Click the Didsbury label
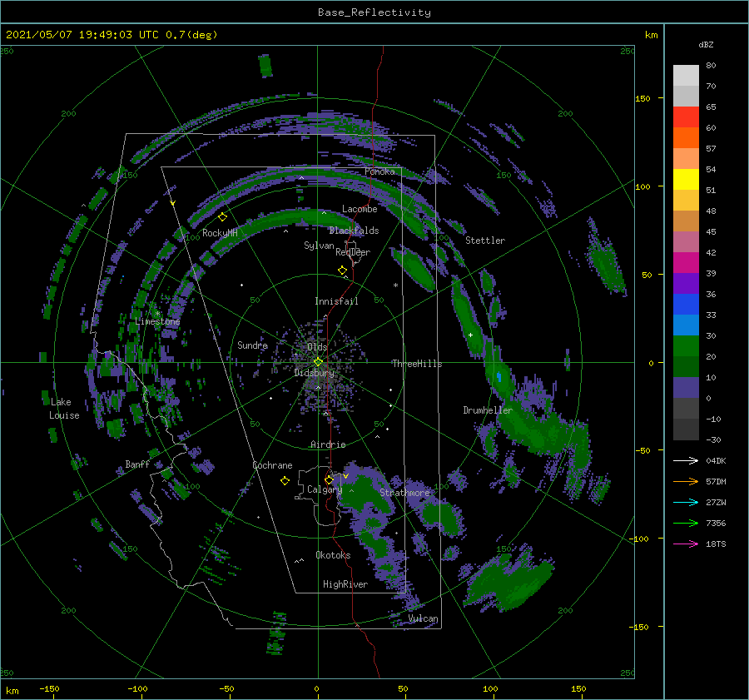 (314, 373)
